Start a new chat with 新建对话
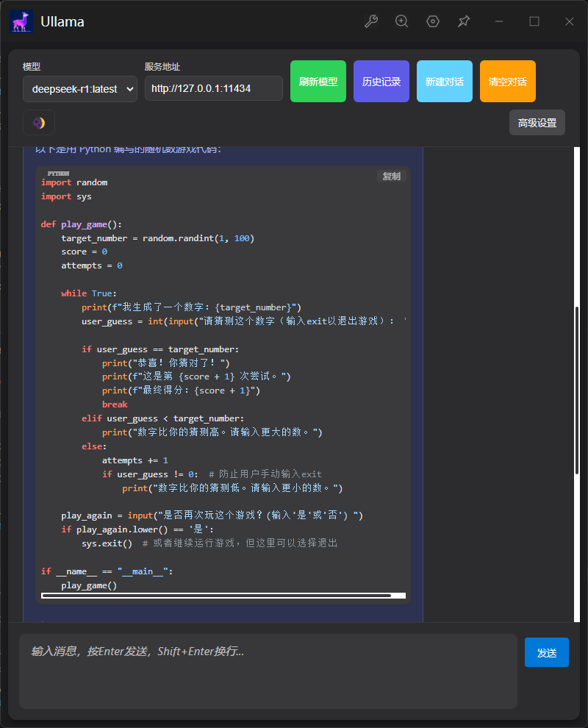 (x=445, y=81)
